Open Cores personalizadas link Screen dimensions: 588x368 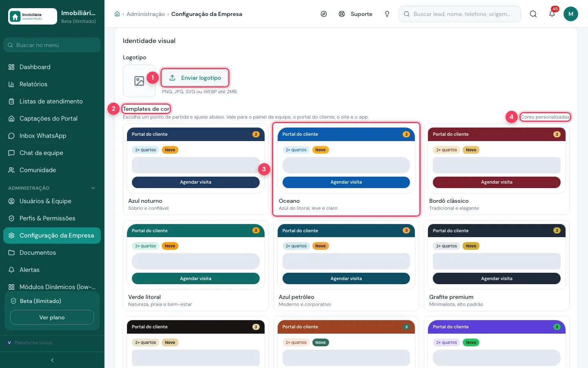(545, 117)
